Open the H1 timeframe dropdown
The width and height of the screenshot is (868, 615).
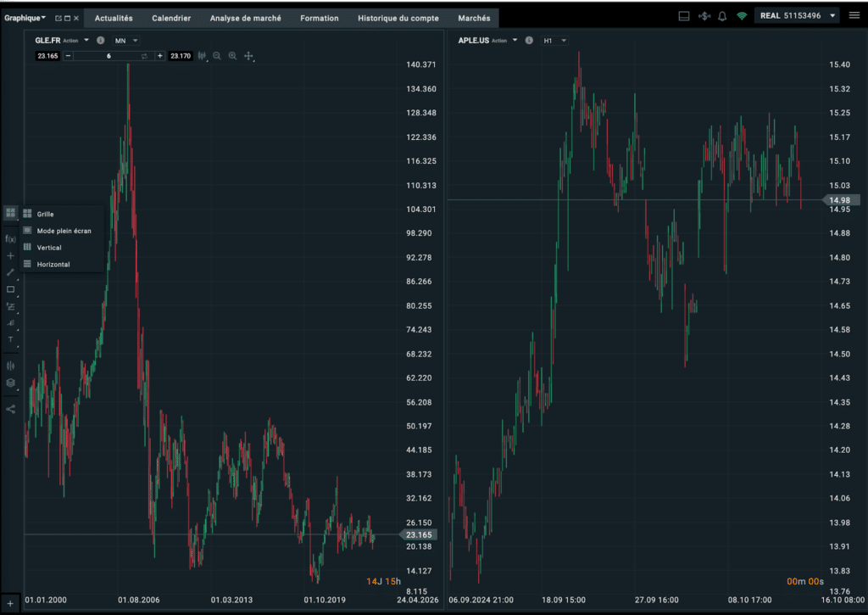tap(554, 41)
